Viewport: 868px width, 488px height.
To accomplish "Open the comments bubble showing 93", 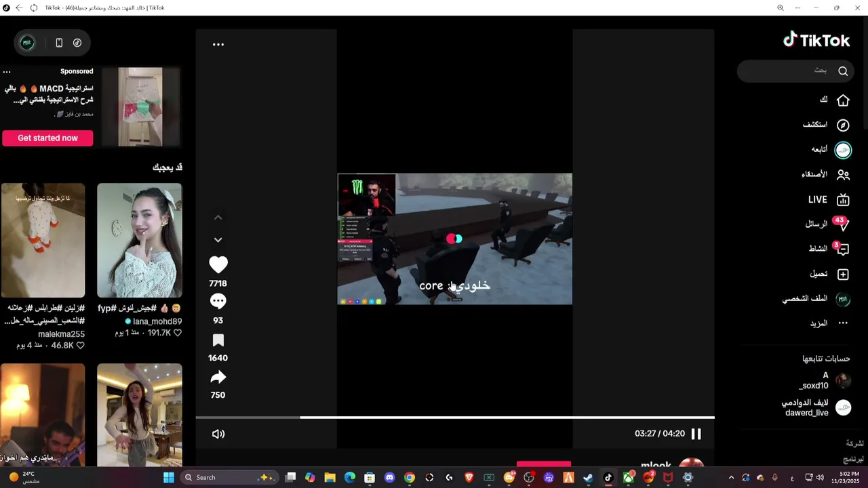I will point(218,302).
